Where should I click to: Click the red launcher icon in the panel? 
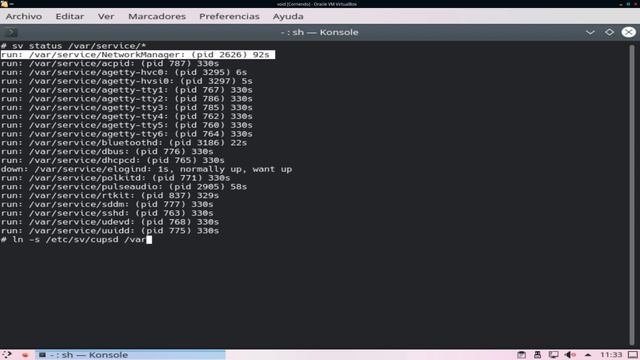pyautogui.click(x=25, y=355)
